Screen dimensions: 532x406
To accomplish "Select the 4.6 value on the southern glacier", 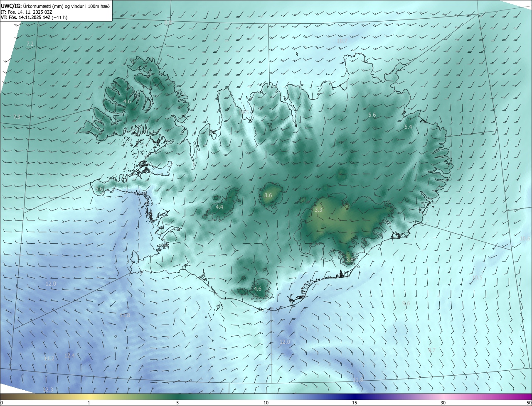I will pos(258,289).
